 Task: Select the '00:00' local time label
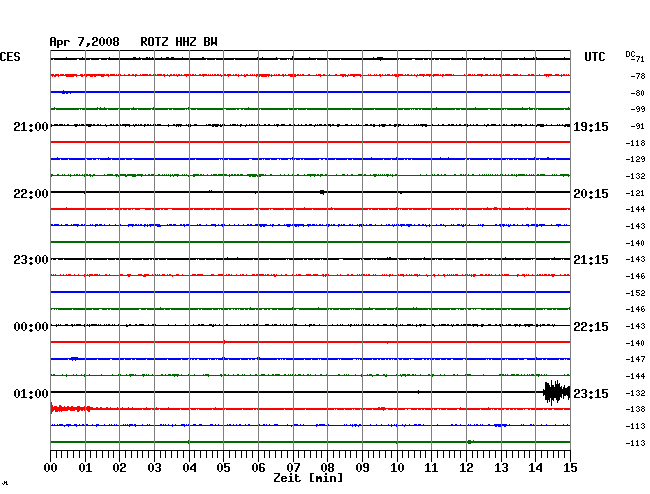[31, 327]
